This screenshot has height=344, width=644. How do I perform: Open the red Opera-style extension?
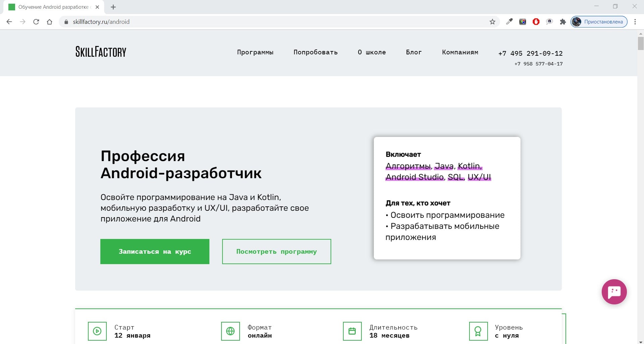(536, 22)
